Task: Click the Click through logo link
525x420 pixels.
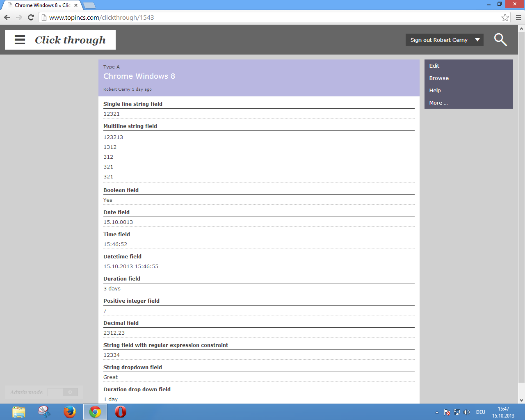Action: click(x=70, y=40)
